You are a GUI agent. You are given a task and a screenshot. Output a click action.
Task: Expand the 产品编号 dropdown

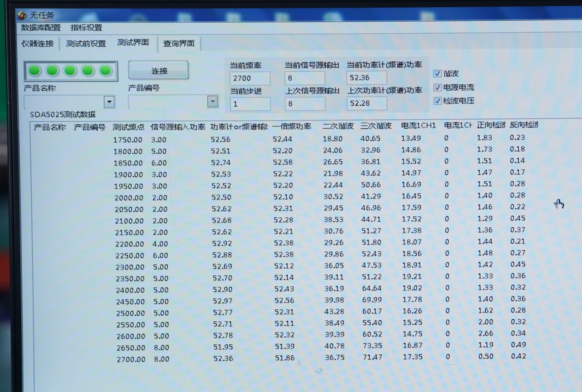213,101
